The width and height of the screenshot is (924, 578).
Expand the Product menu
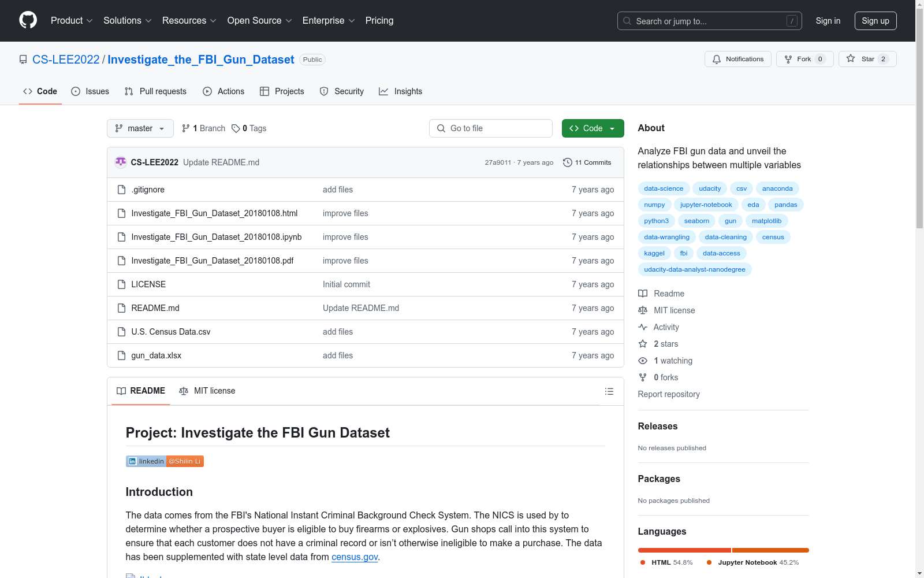(x=72, y=20)
